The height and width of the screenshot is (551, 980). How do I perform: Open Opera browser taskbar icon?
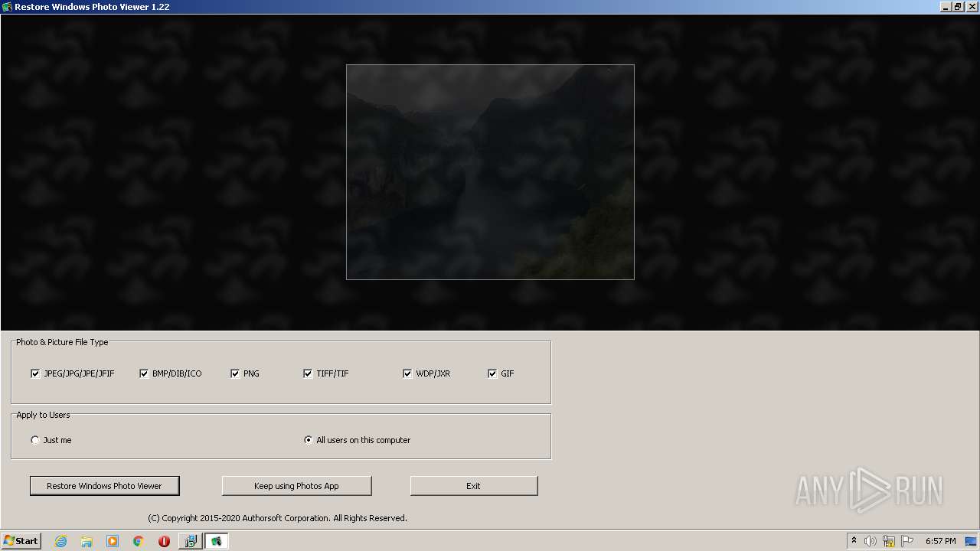click(x=164, y=541)
